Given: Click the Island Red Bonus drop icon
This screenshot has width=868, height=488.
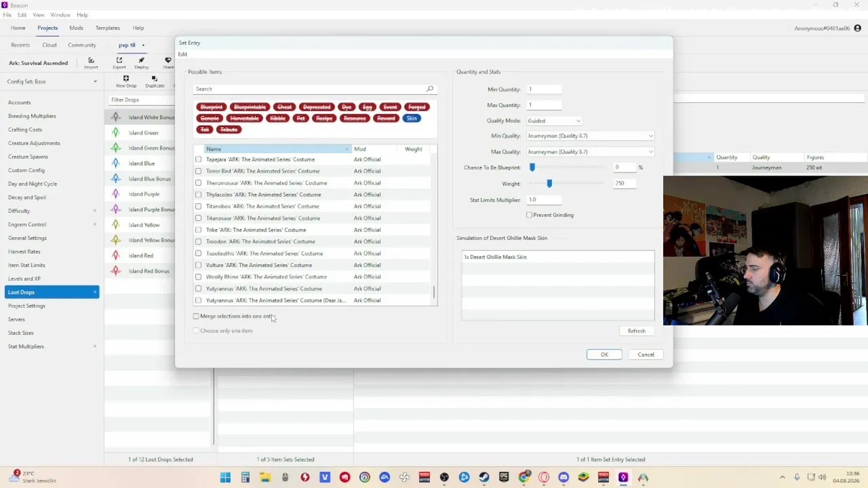Looking at the screenshot, I should pos(116,271).
